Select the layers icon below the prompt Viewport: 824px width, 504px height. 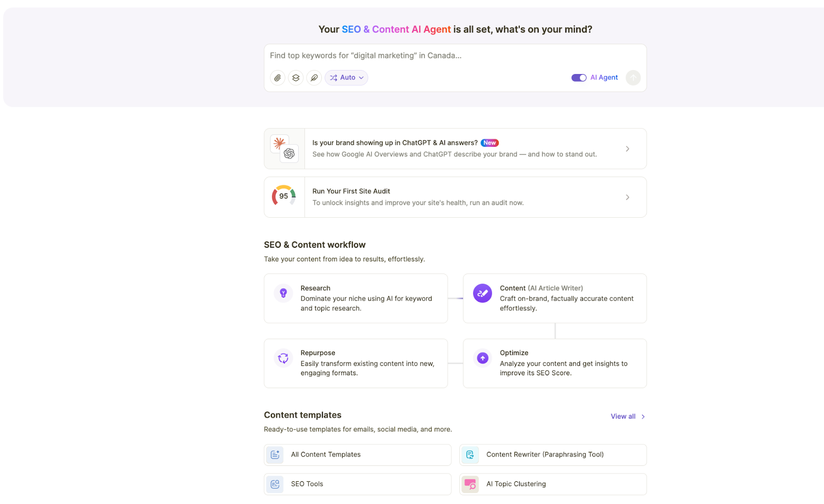click(x=296, y=77)
